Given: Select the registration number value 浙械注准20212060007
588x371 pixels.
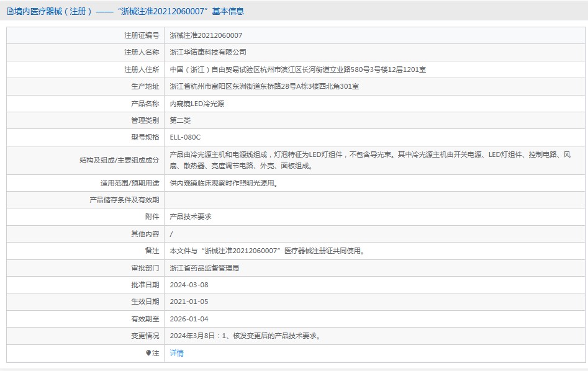Looking at the screenshot, I should [x=206, y=35].
